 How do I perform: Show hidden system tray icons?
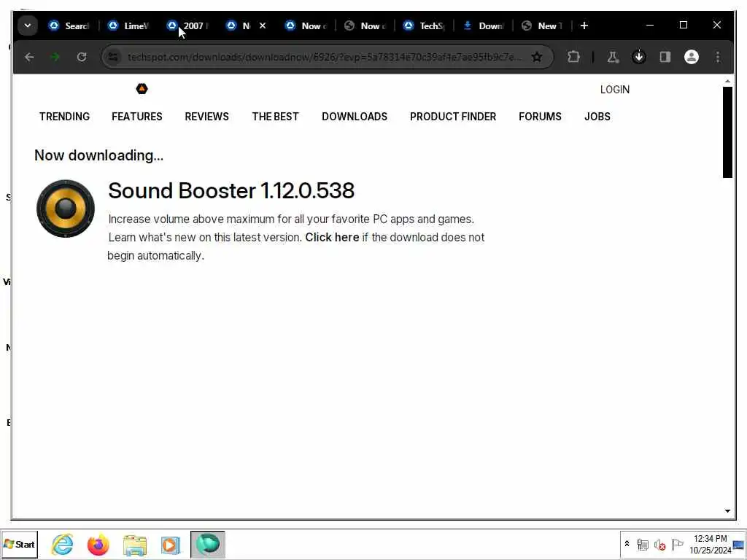point(627,544)
